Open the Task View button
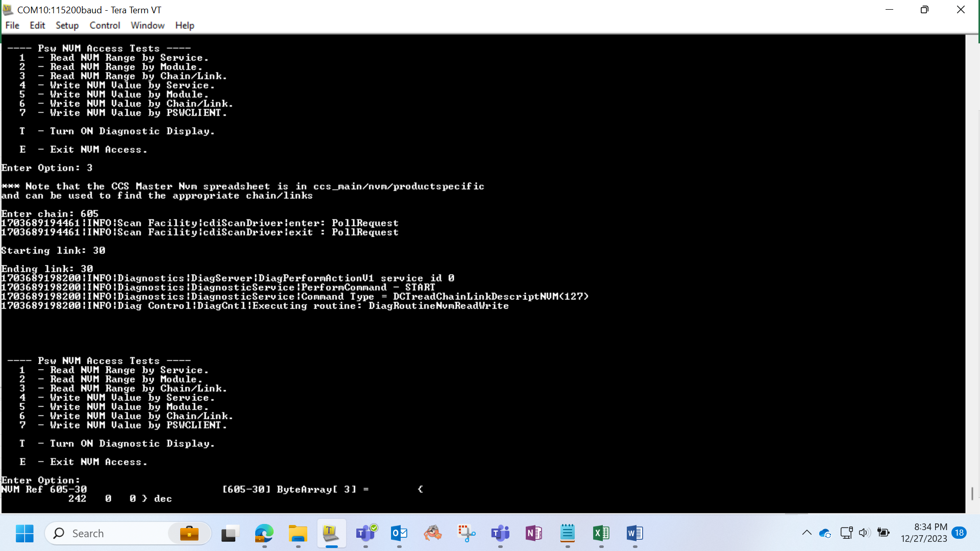Image resolution: width=980 pixels, height=551 pixels. click(x=230, y=533)
